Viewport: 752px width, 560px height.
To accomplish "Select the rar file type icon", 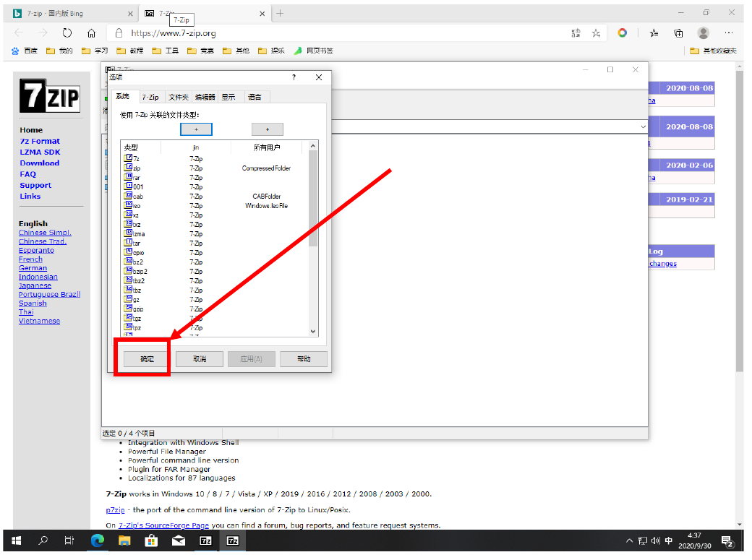I will (128, 177).
